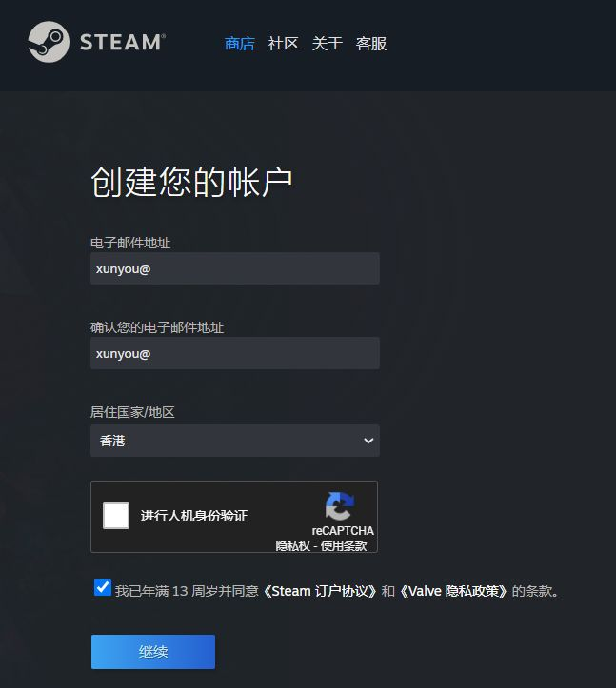Open the 《Valve 隐私政策》 link

pos(453,591)
